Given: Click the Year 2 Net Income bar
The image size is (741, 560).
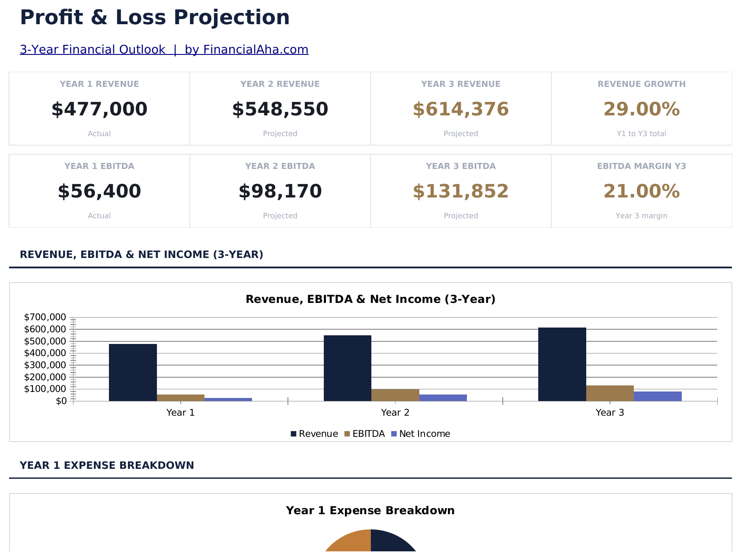Looking at the screenshot, I should 443,398.
